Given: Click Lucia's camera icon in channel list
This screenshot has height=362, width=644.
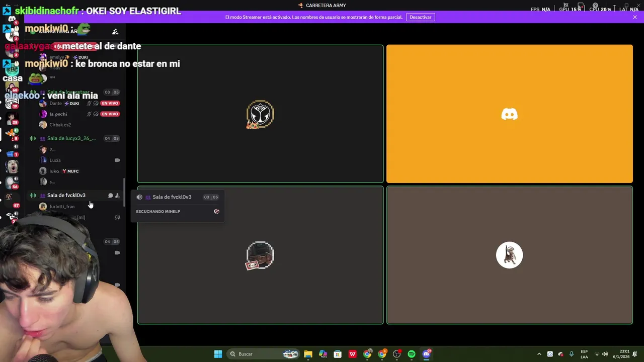Looking at the screenshot, I should pyautogui.click(x=117, y=160).
